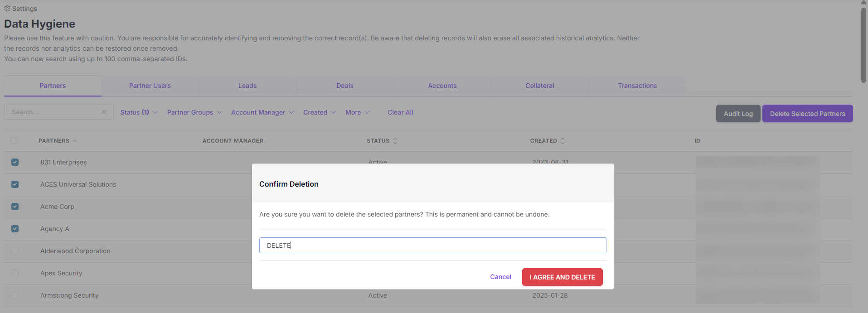This screenshot has width=868, height=313.
Task: Click the Acme Corp partner name
Action: [57, 207]
